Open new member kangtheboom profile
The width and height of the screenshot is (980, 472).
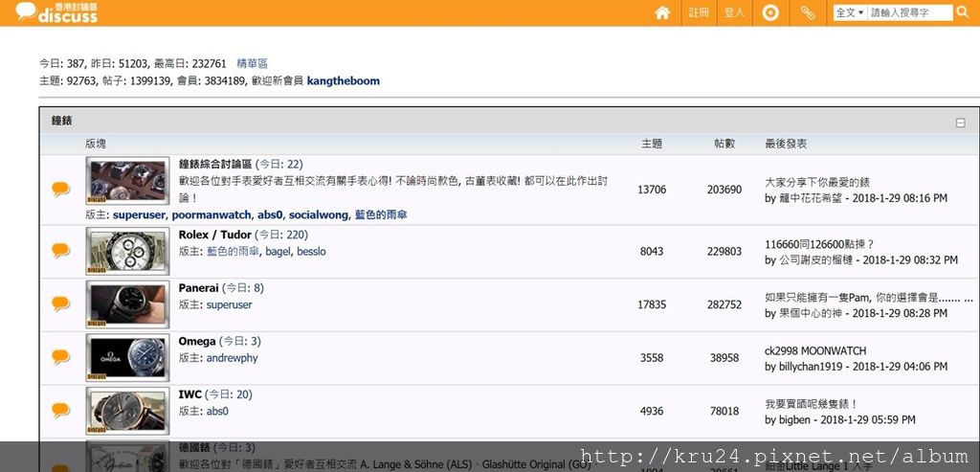click(x=344, y=80)
